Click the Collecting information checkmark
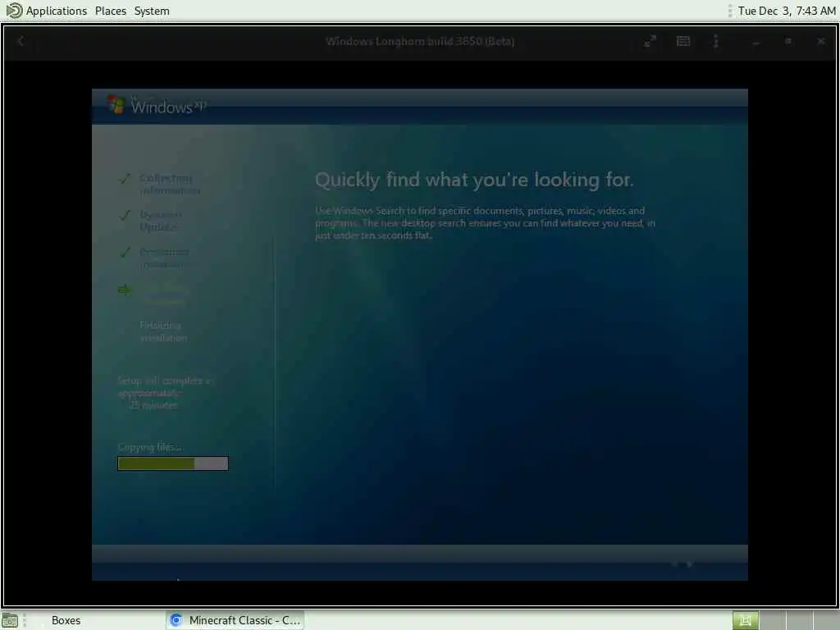Screen dimensions: 840x630 point(125,179)
